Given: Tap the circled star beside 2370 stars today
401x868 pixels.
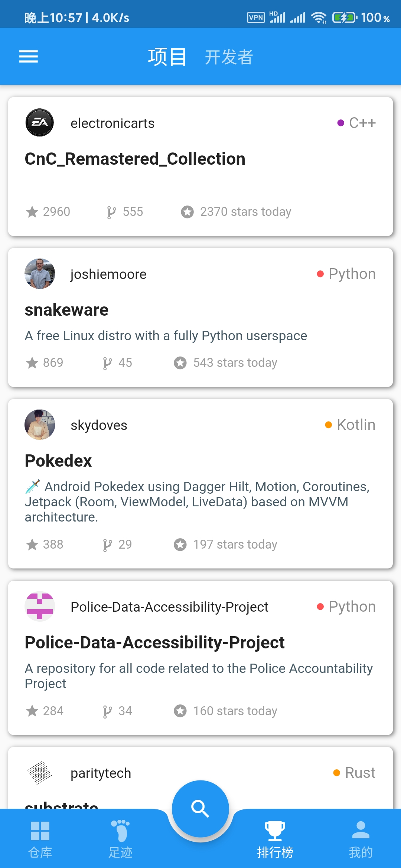Looking at the screenshot, I should tap(188, 212).
